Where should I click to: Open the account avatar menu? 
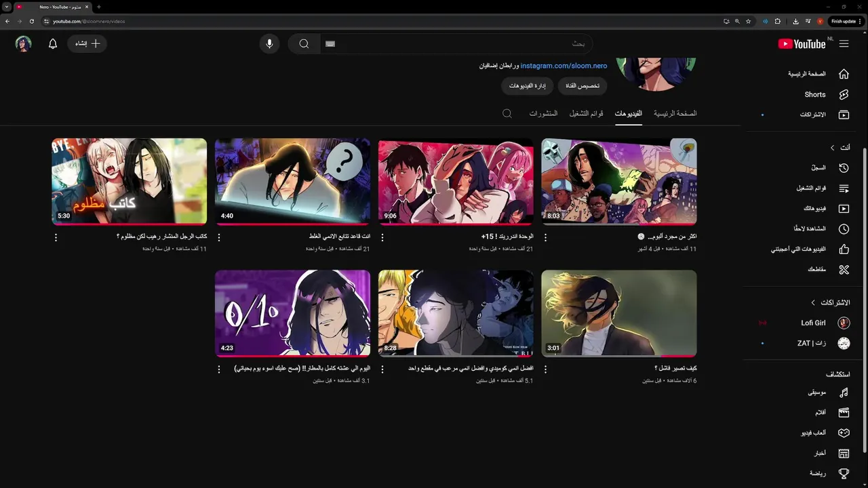point(24,43)
